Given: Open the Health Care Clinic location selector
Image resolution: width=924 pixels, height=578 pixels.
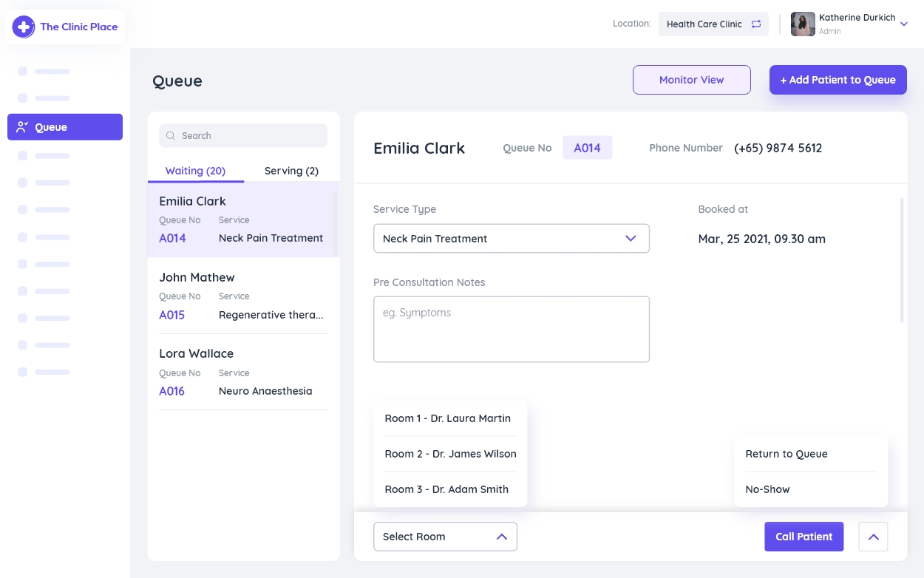Looking at the screenshot, I should (x=704, y=24).
